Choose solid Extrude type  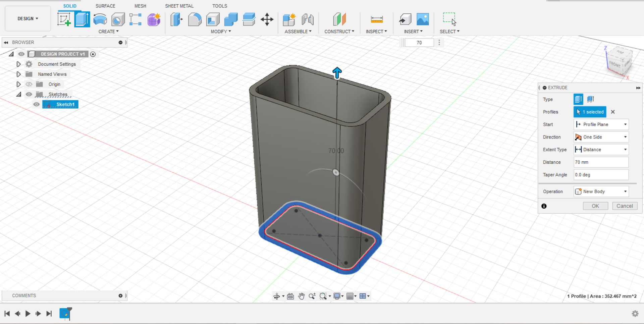point(578,99)
